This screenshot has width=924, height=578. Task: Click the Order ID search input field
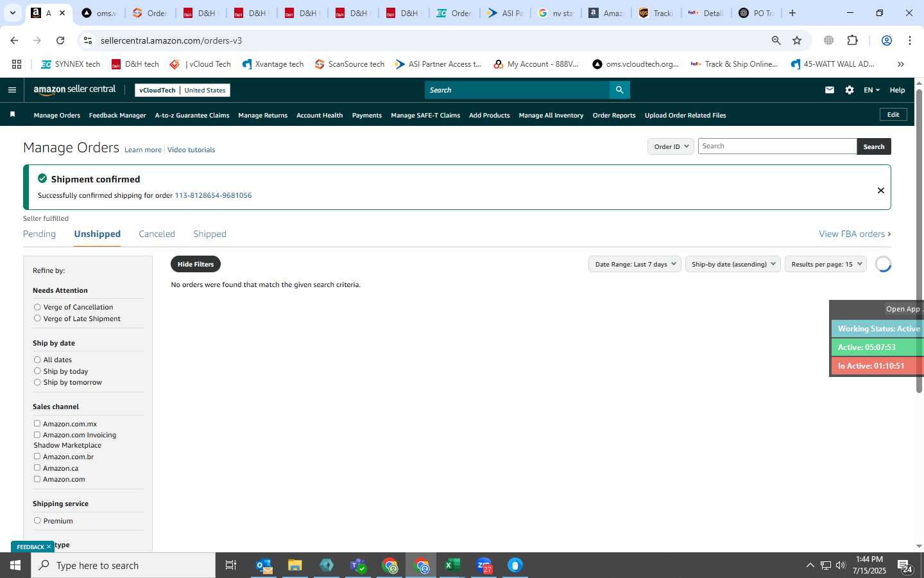[x=777, y=146]
